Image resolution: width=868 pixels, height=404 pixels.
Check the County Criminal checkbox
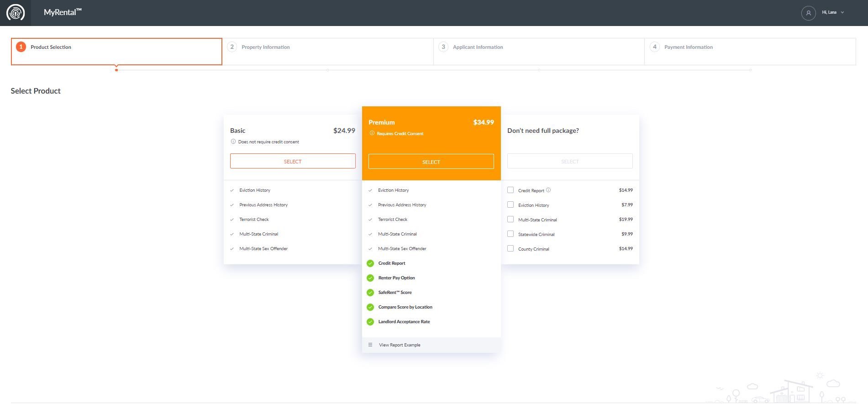tap(510, 248)
